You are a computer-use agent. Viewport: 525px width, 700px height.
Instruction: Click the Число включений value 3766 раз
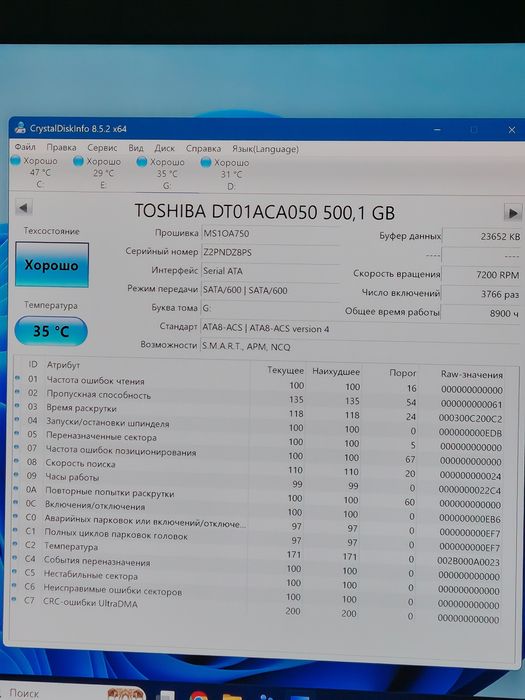point(482,294)
